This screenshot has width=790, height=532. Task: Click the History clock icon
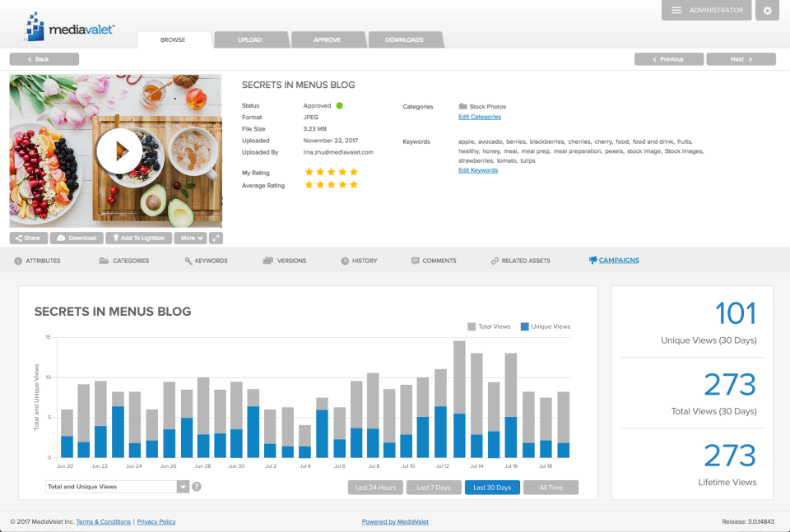click(345, 261)
